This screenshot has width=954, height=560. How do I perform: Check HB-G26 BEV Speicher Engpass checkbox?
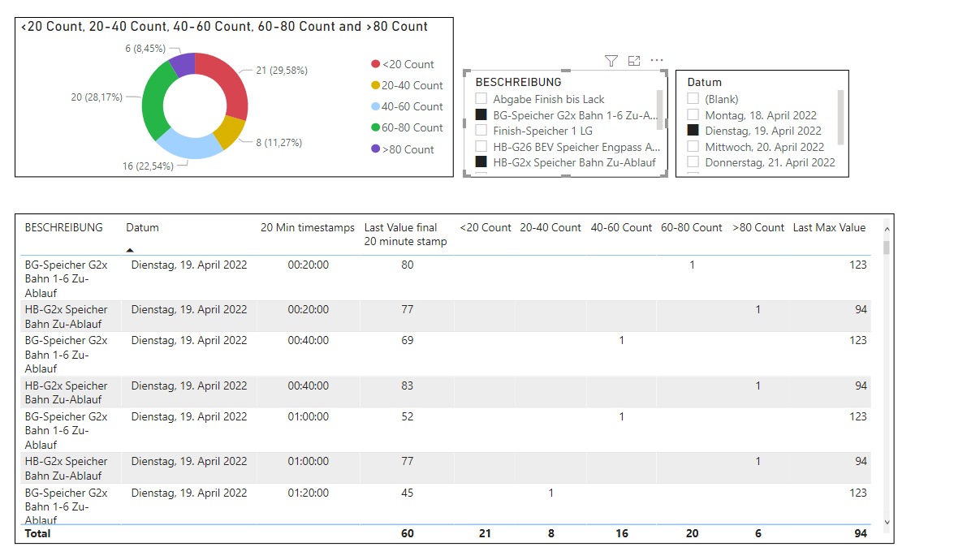[481, 146]
